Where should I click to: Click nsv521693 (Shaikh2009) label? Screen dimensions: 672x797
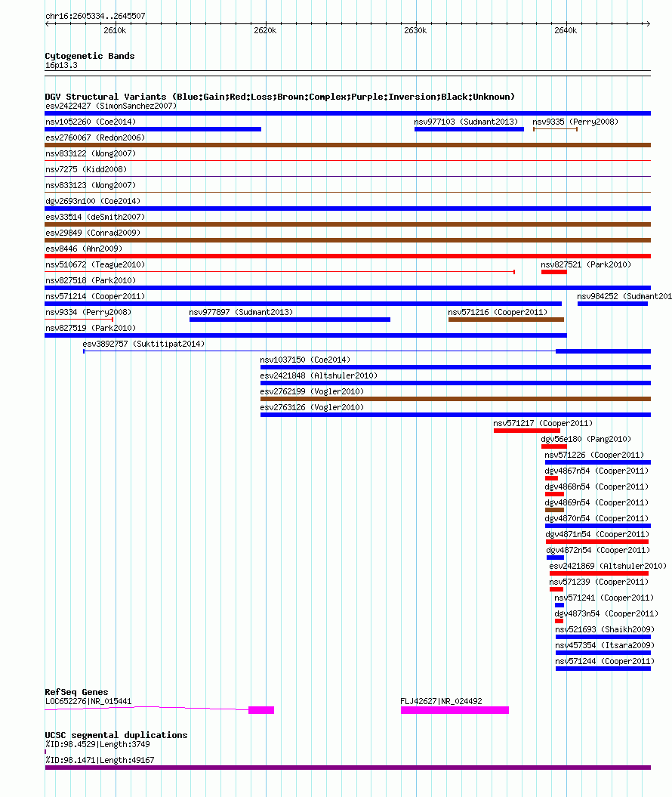[x=605, y=629]
